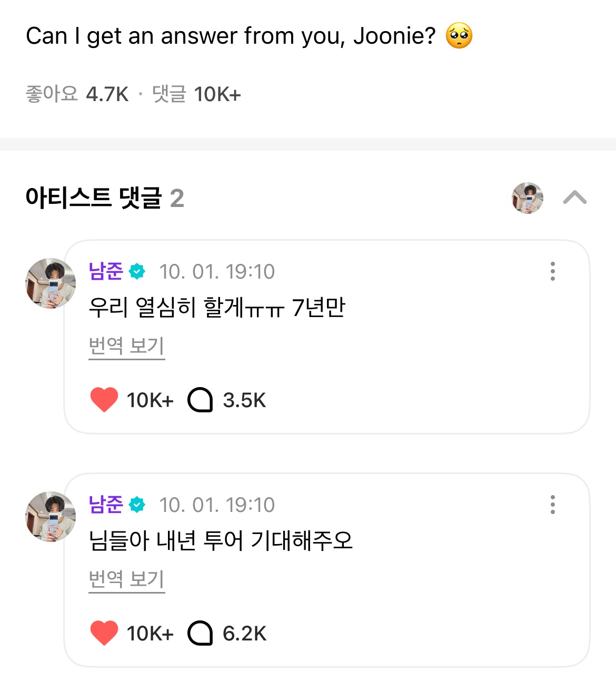The width and height of the screenshot is (616, 691).
Task: Open the post's '댓글 10K+' comments count
Action: click(x=196, y=94)
